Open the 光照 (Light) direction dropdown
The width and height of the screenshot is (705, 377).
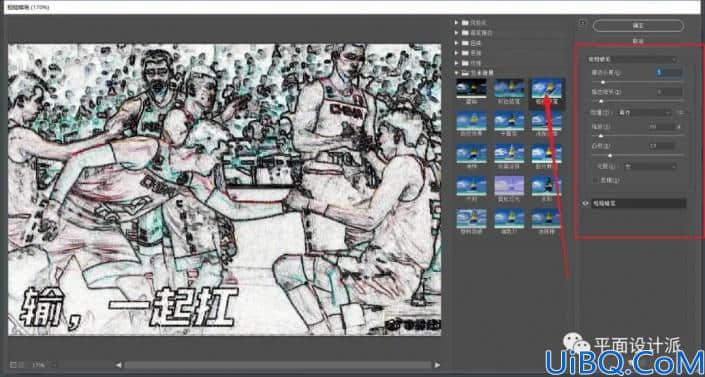(x=651, y=166)
